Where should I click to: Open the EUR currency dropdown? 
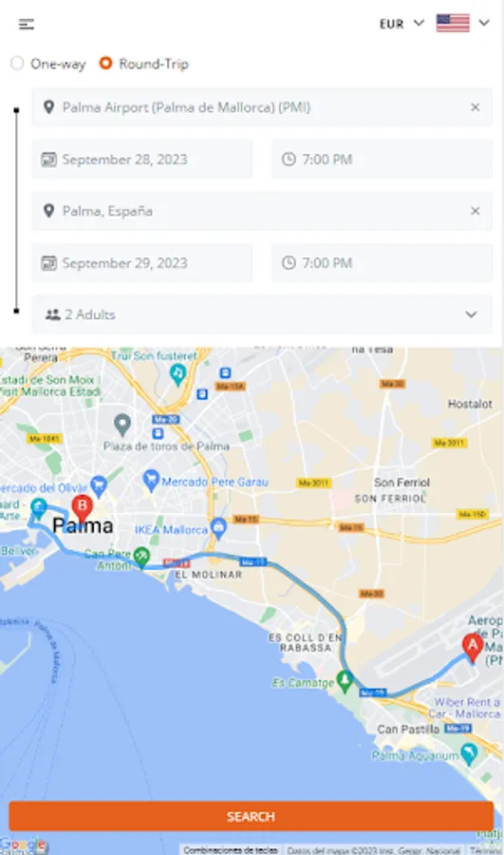[401, 24]
